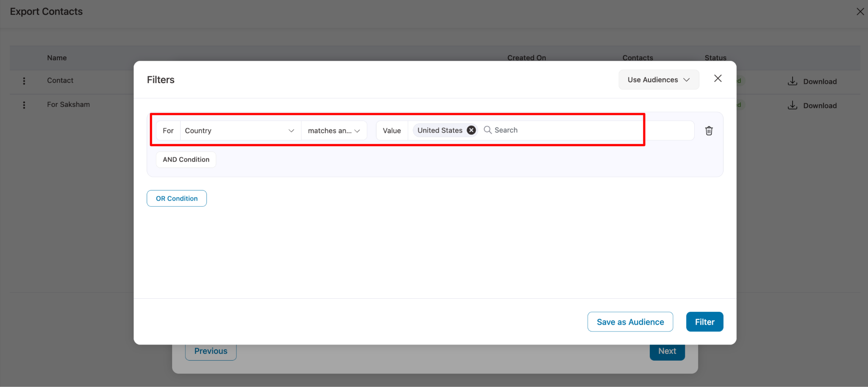Add an OR Condition group
Screen dimensions: 868x387
176,198
